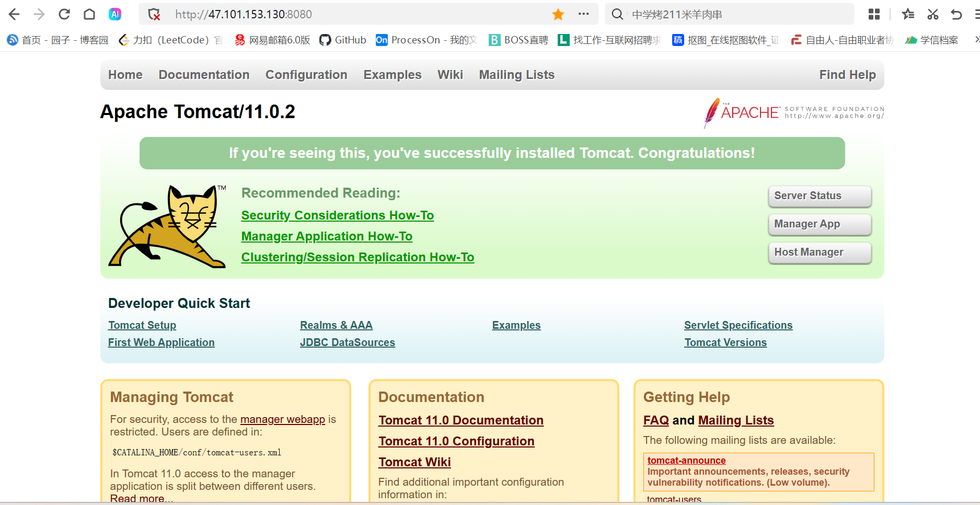Click the Host Manager button
This screenshot has width=980, height=505.
[x=820, y=252]
